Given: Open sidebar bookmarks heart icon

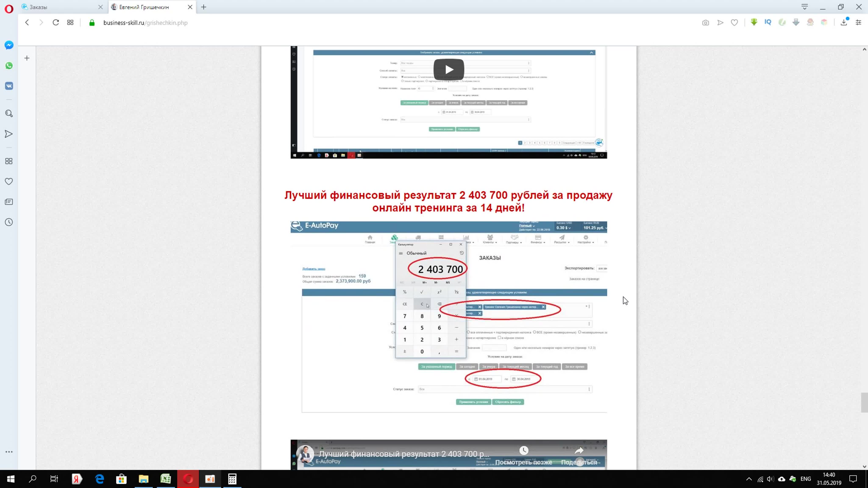Looking at the screenshot, I should pyautogui.click(x=9, y=182).
